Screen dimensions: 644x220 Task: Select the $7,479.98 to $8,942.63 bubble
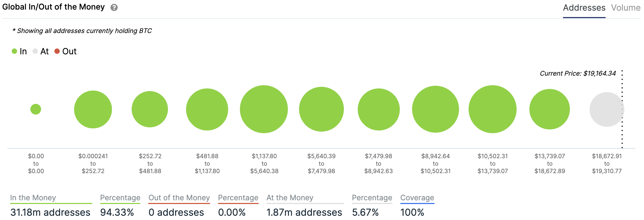[379, 109]
